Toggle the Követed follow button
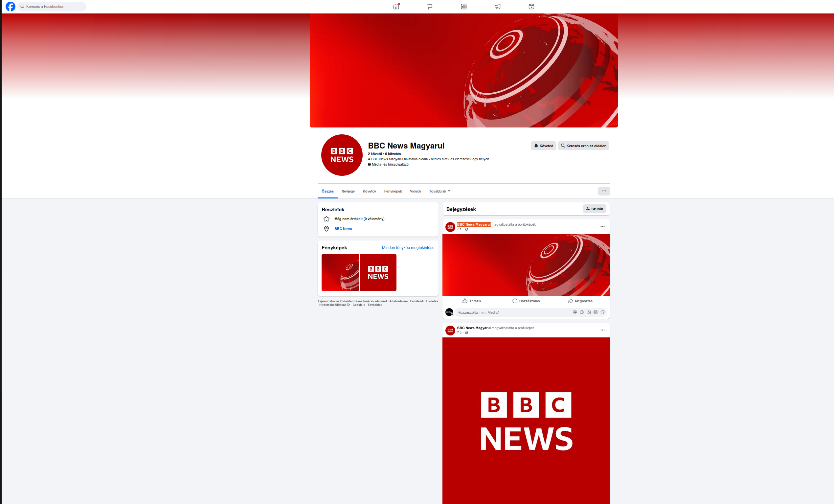The image size is (834, 504). 543,146
